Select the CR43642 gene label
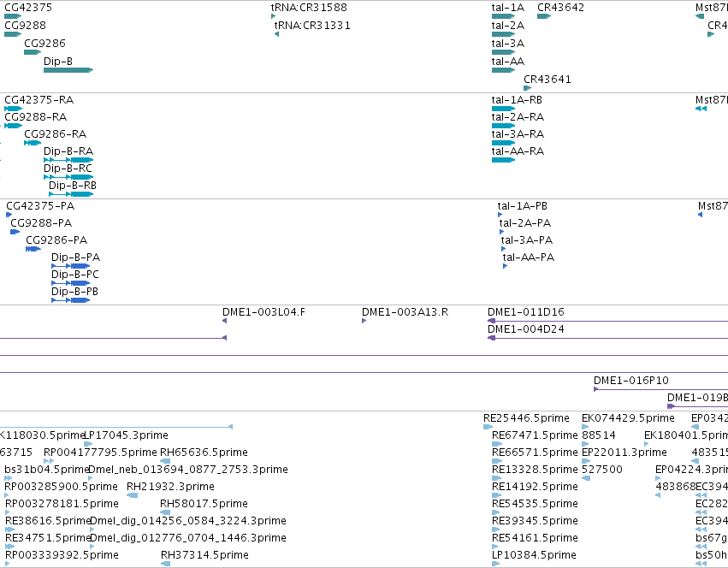728x568 pixels. (561, 8)
